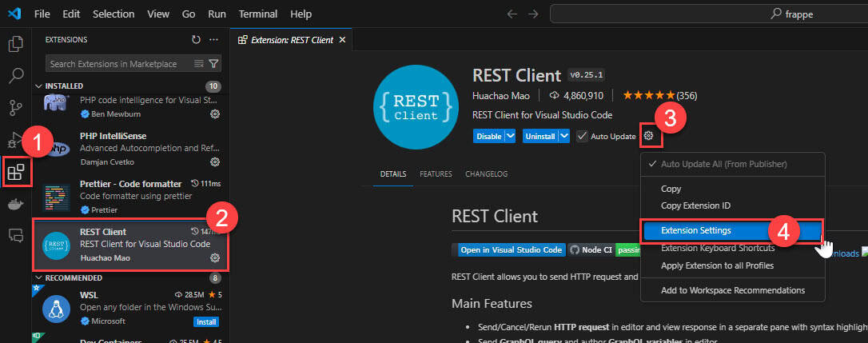Open the Search view in activity bar
This screenshot has width=868, height=343.
click(16, 76)
